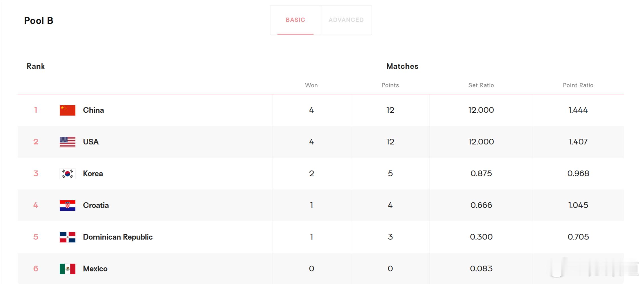644x284 pixels.
Task: Click the USA flag icon
Action: (67, 142)
